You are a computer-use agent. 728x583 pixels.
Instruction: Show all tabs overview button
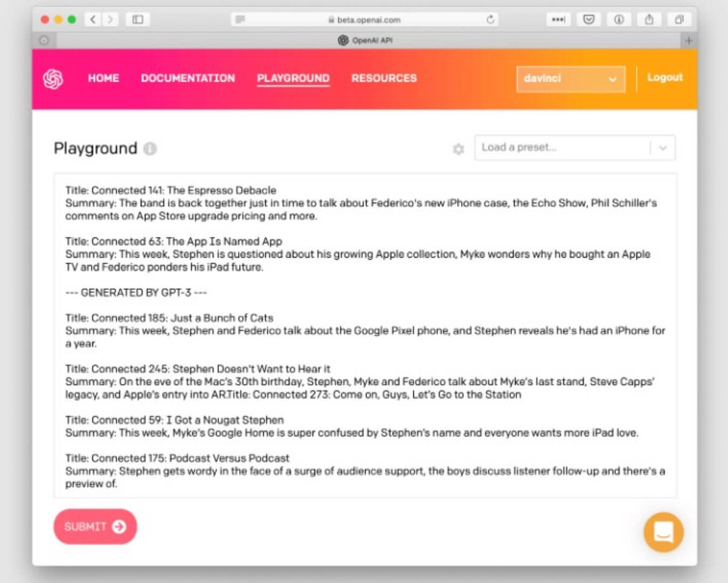click(x=679, y=19)
